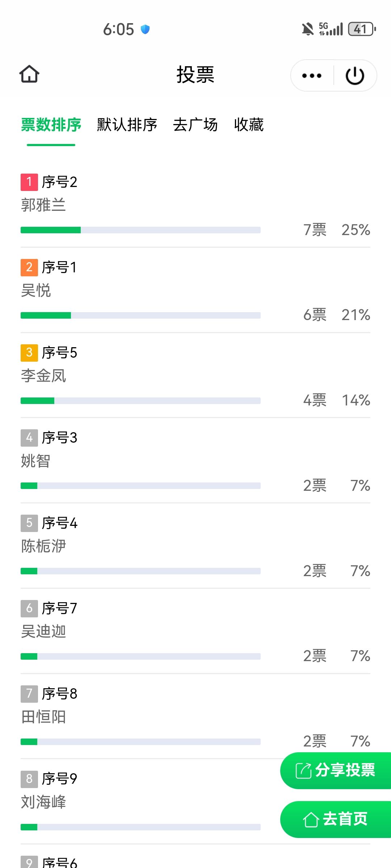Tap the power close mini-program icon
The width and height of the screenshot is (391, 868).
point(355,76)
